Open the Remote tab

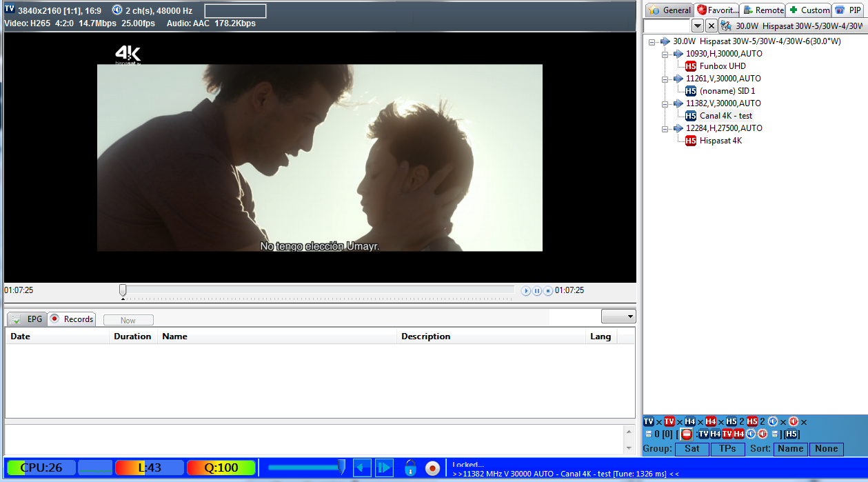click(x=762, y=10)
